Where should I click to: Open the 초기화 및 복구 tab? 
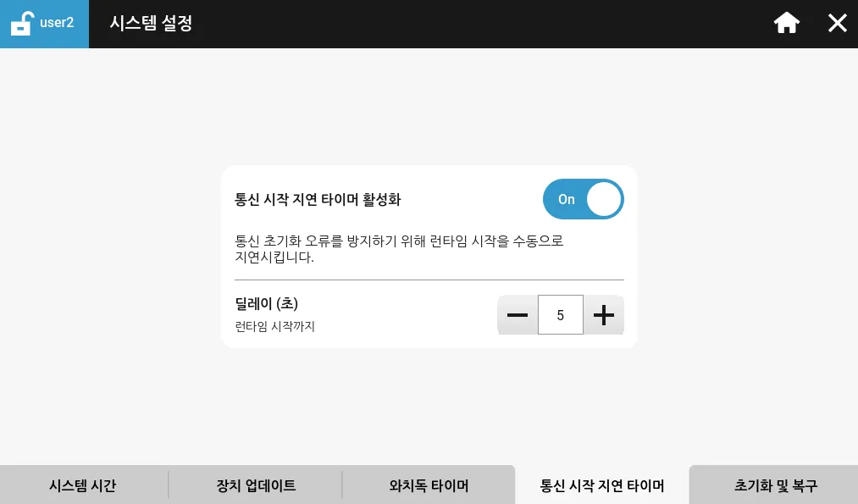pos(775,486)
